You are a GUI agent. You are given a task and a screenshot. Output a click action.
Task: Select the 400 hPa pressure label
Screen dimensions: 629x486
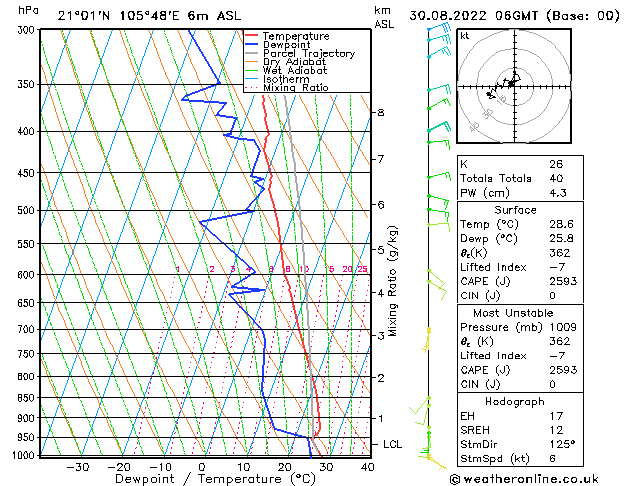[28, 132]
